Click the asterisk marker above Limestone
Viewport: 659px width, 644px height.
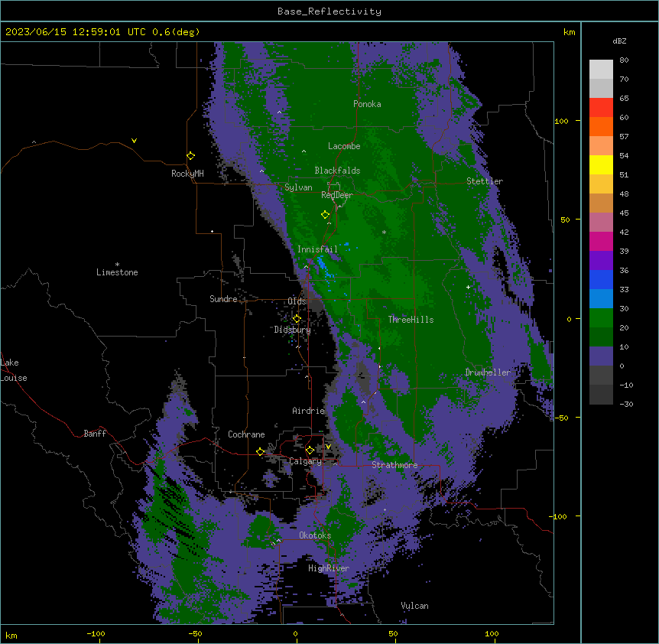tap(117, 265)
